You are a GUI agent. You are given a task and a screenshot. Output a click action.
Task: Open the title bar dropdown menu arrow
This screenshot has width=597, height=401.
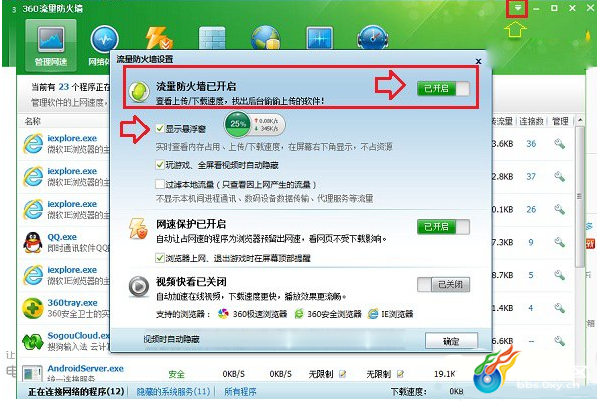click(x=517, y=8)
